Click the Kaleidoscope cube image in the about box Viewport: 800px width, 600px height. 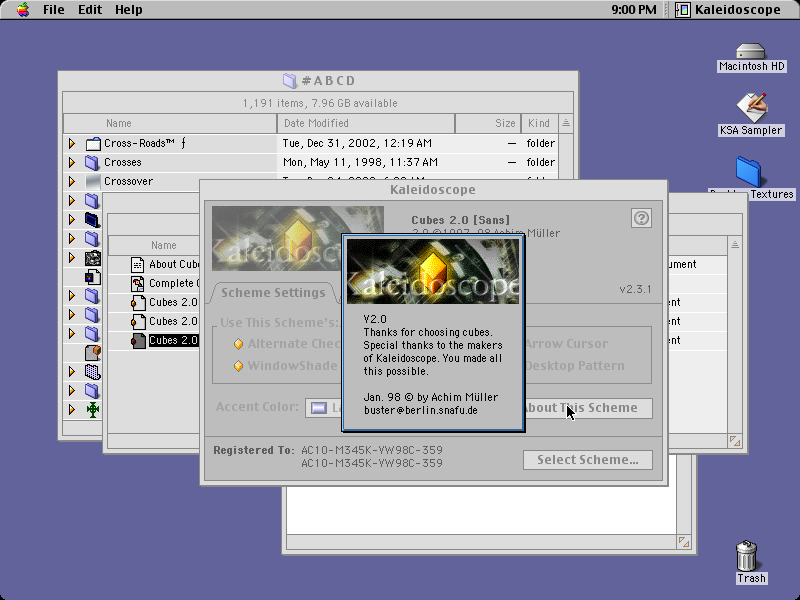click(x=433, y=271)
